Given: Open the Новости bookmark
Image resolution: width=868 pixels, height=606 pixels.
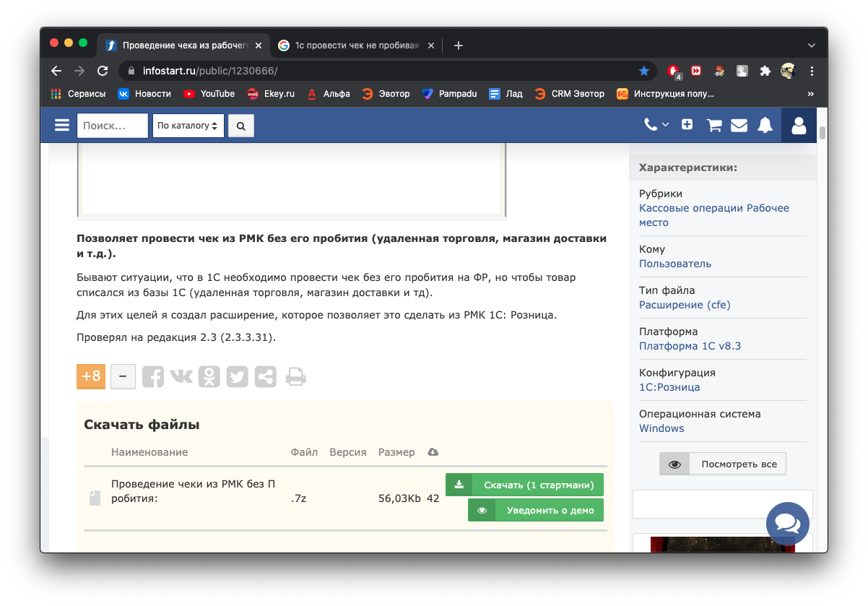Looking at the screenshot, I should point(144,93).
